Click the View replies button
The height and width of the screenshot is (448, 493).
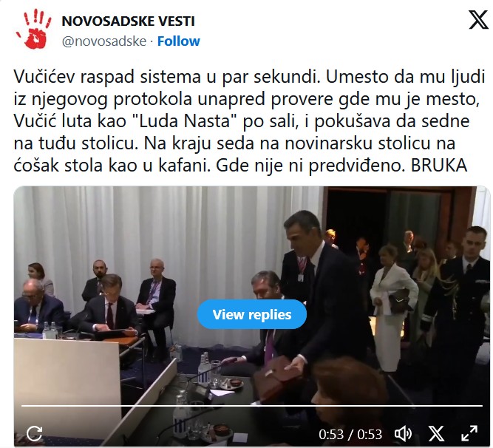251,314
